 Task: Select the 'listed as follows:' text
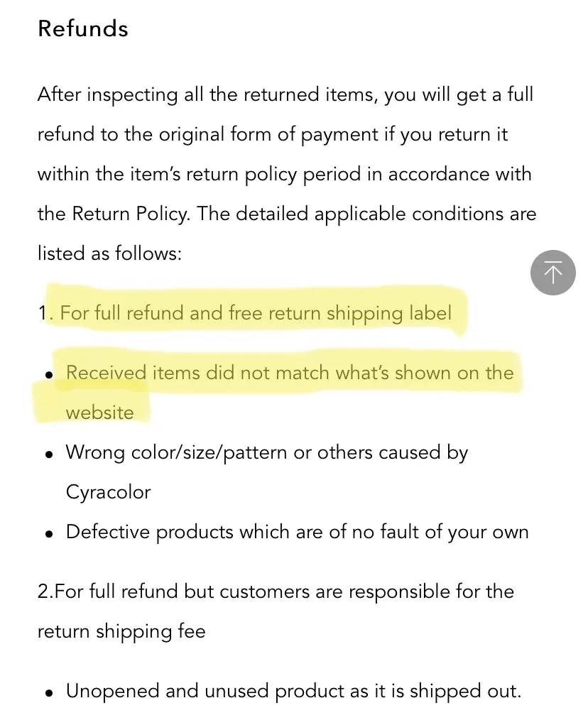click(x=110, y=253)
